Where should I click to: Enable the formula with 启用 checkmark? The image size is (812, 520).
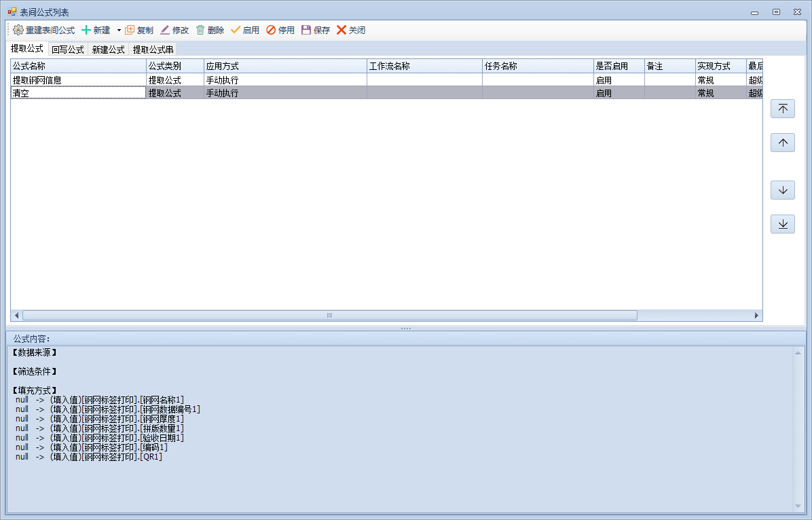236,31
